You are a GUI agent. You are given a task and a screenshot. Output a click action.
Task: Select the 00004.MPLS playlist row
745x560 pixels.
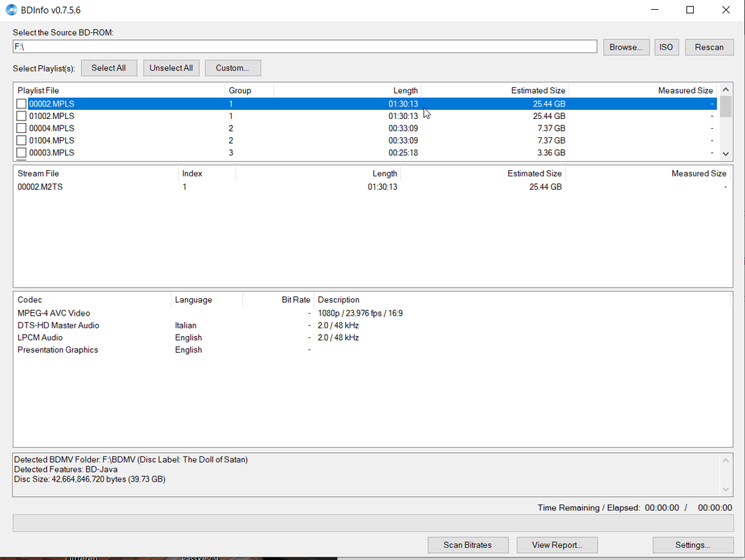tap(365, 128)
